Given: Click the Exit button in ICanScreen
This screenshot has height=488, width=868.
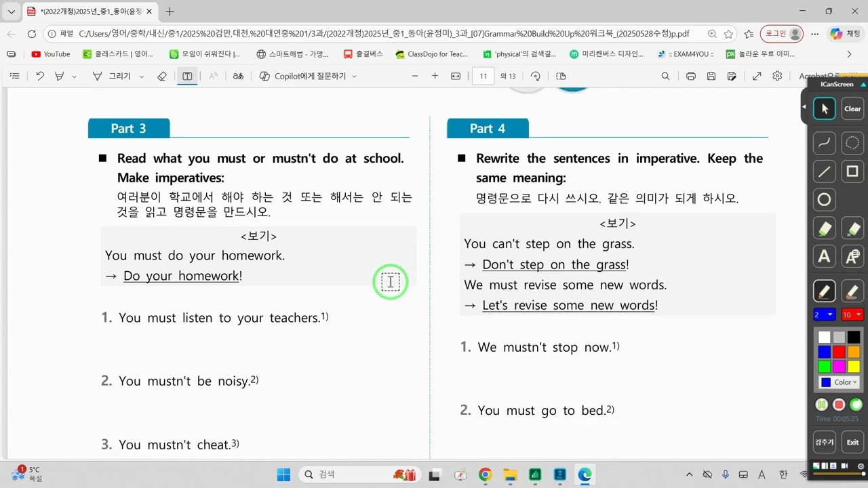Looking at the screenshot, I should [852, 442].
